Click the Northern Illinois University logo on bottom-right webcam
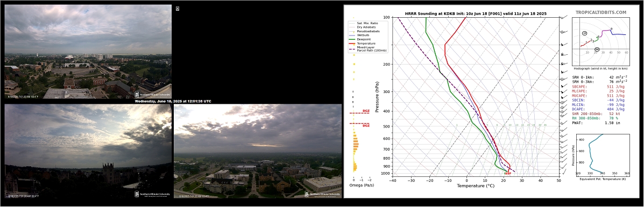 (322, 194)
